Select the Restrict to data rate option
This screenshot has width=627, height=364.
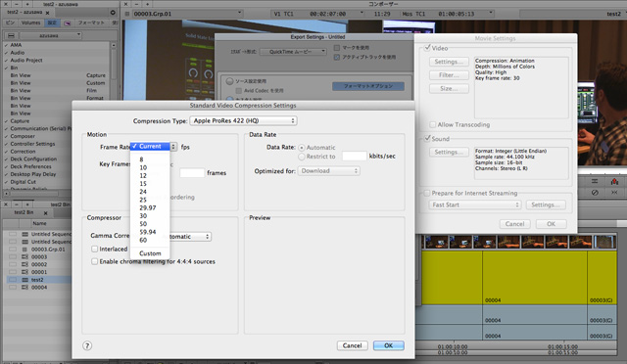tap(302, 157)
